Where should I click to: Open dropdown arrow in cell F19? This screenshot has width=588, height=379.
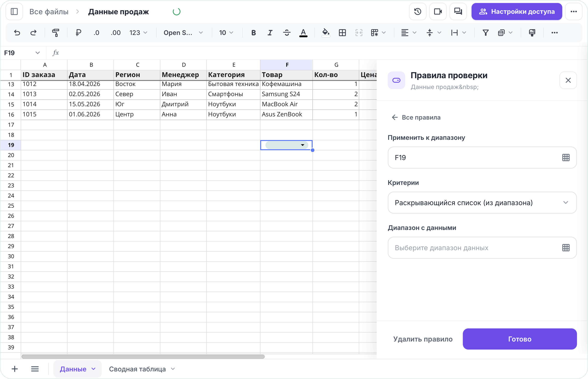(x=302, y=145)
